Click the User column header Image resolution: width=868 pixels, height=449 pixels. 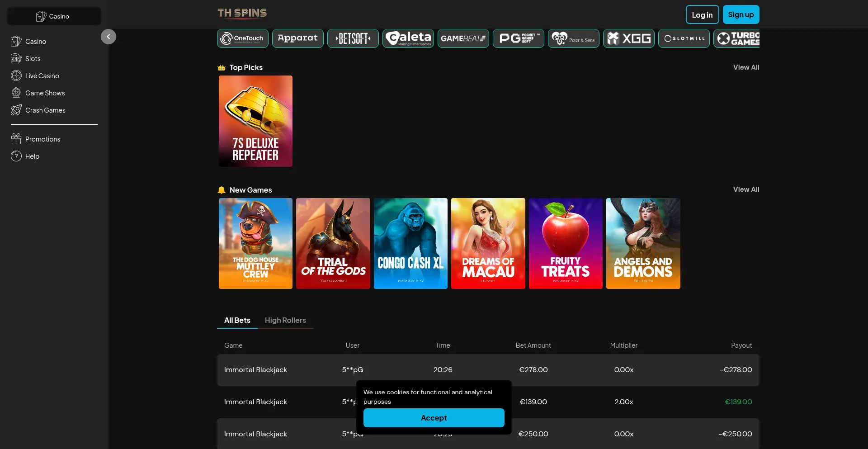click(353, 345)
